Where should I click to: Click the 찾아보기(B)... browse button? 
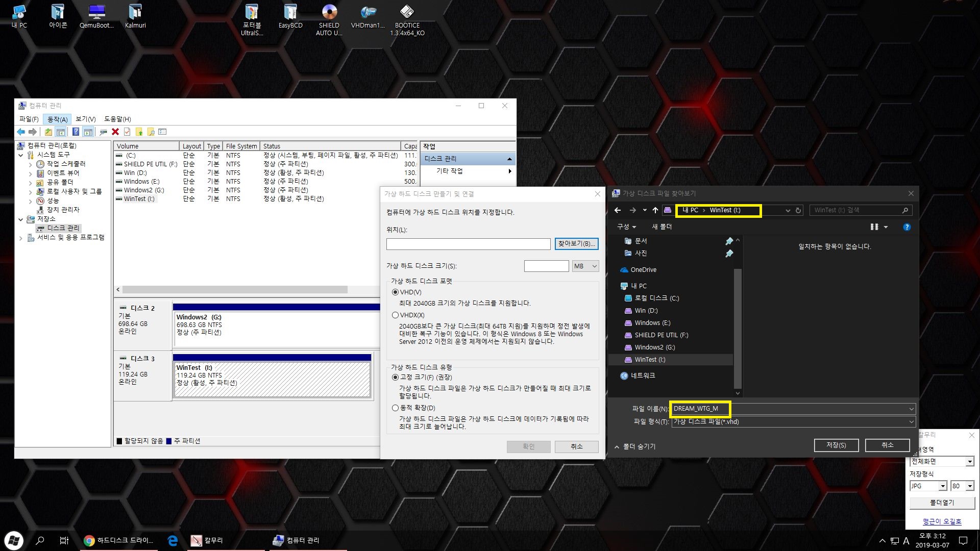click(x=576, y=244)
